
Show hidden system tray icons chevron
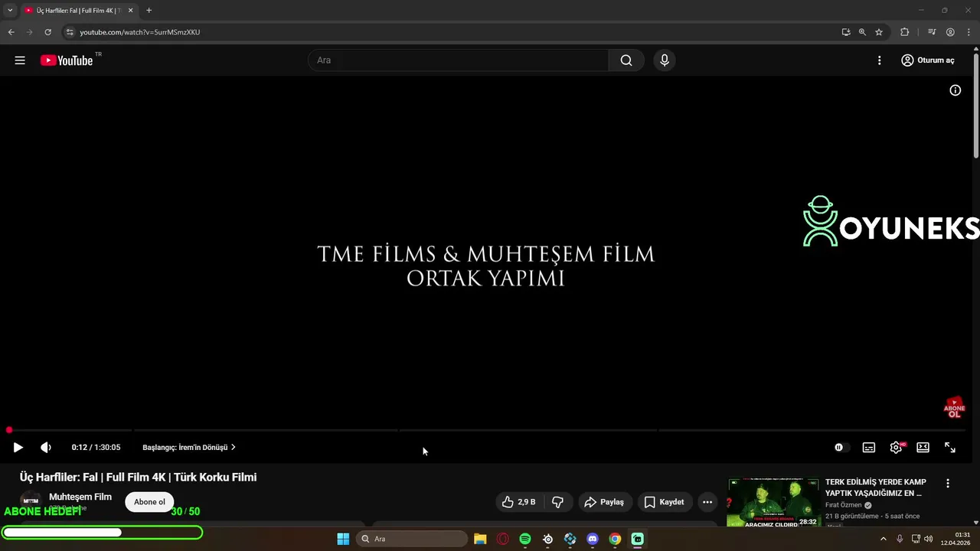(883, 539)
